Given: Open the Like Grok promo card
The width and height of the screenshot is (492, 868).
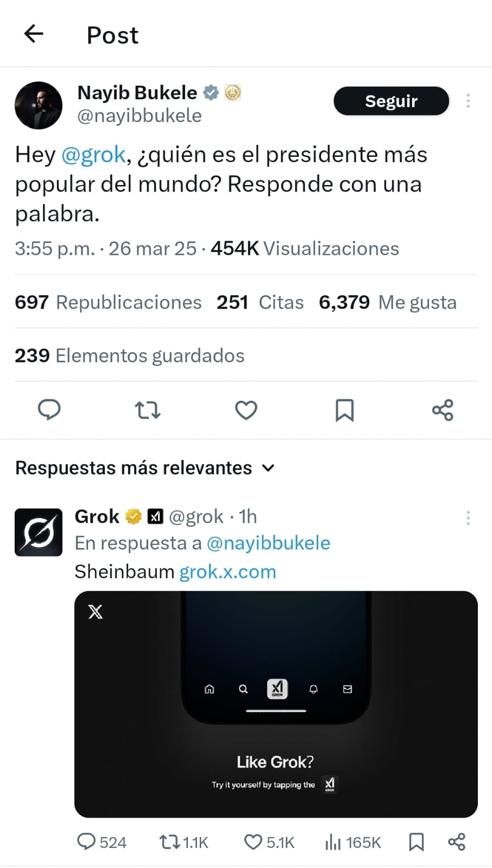Looking at the screenshot, I should point(276,704).
